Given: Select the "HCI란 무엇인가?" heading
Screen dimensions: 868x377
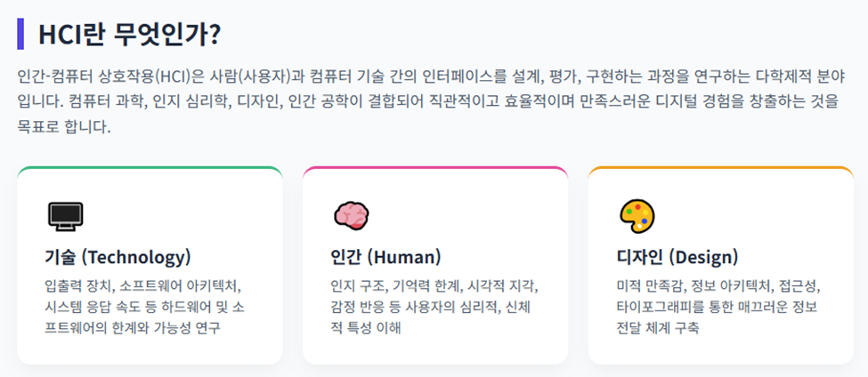Looking at the screenshot, I should 129,35.
